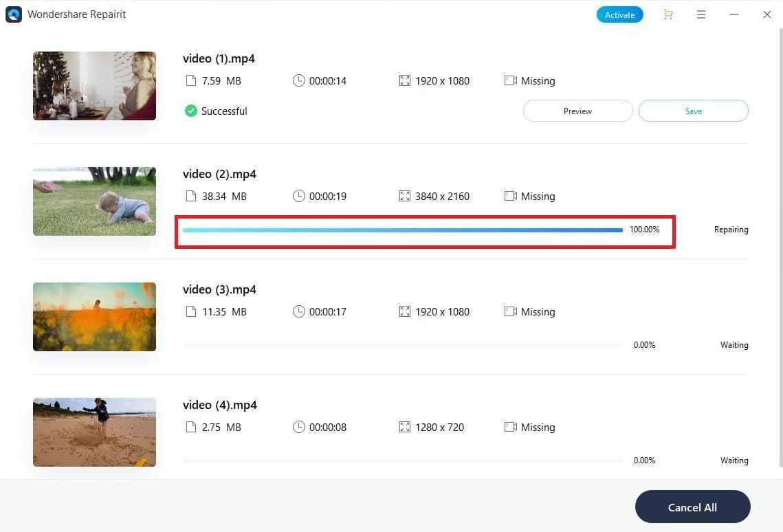This screenshot has height=532, width=783.
Task: Select the baby on grass thumbnail
Action: pyautogui.click(x=94, y=201)
